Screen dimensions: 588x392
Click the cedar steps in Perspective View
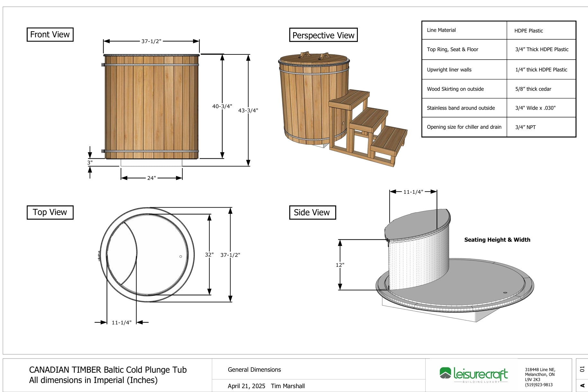coord(368,128)
